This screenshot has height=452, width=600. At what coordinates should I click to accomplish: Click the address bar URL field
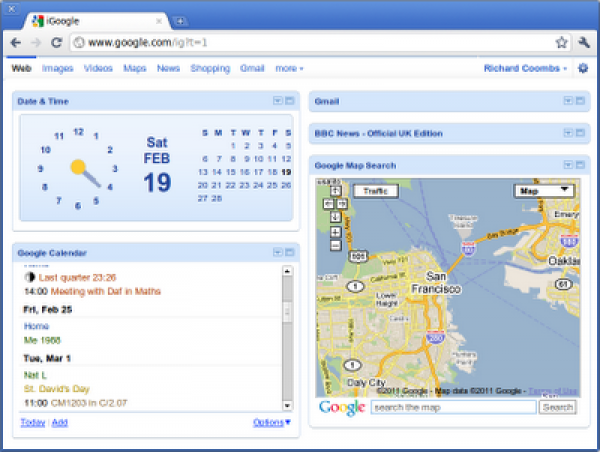314,42
